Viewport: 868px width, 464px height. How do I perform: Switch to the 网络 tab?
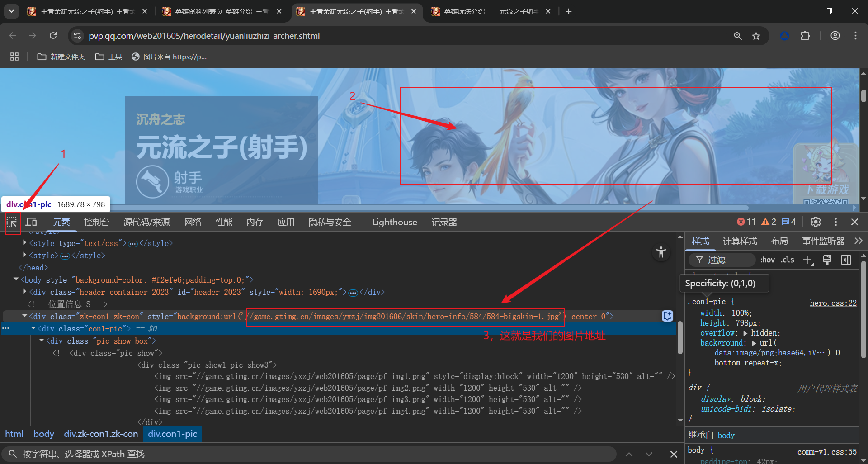pyautogui.click(x=193, y=222)
